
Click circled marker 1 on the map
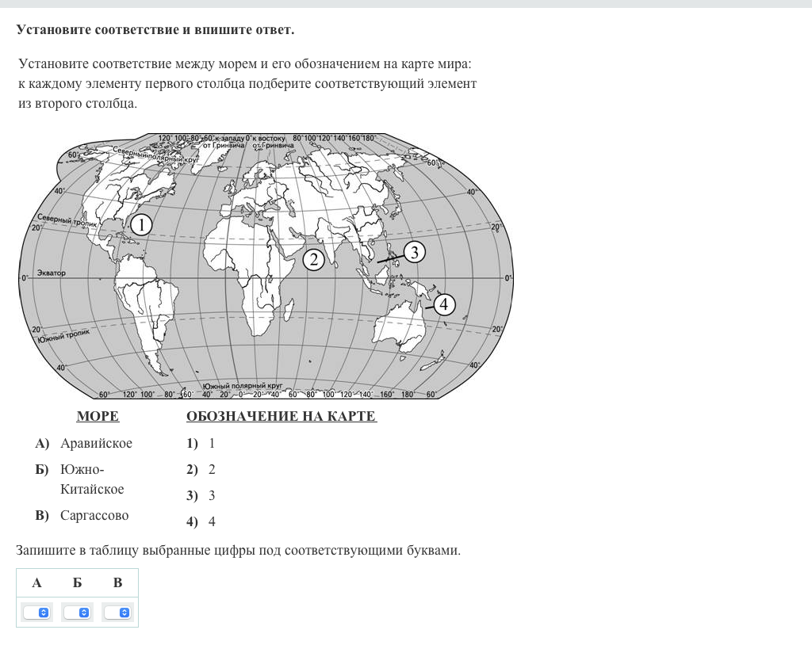click(140, 225)
